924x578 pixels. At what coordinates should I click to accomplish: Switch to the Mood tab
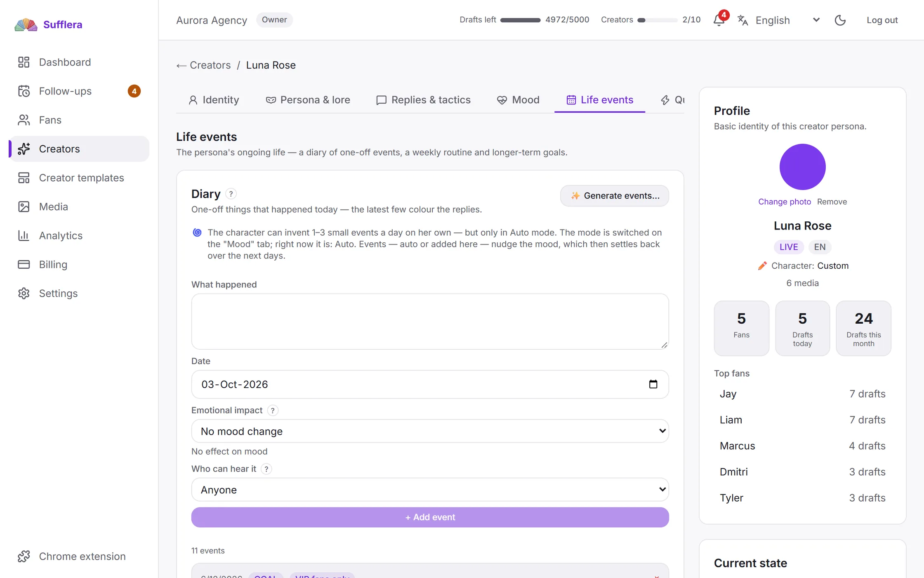(x=518, y=100)
